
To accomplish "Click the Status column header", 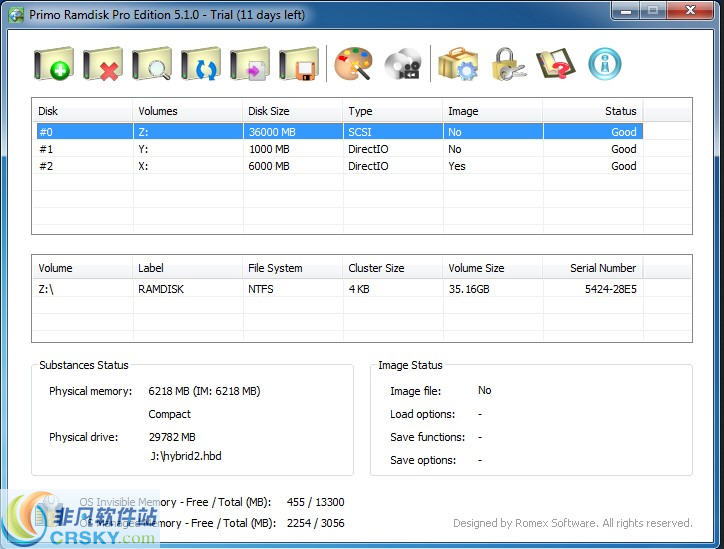I will (593, 111).
